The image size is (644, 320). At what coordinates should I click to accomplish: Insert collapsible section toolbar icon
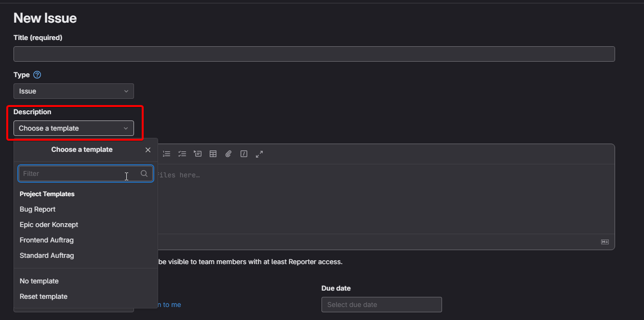point(198,154)
